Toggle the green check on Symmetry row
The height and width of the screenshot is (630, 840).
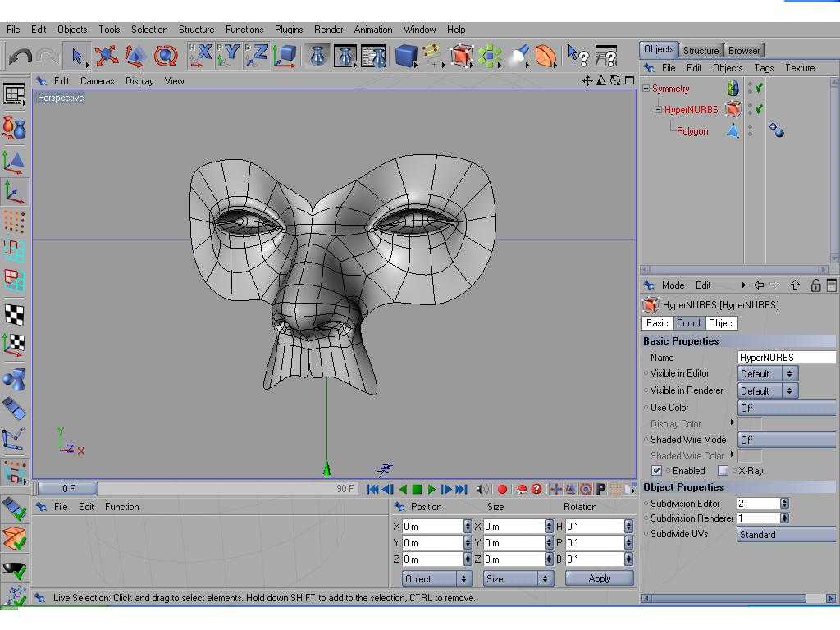pos(759,88)
